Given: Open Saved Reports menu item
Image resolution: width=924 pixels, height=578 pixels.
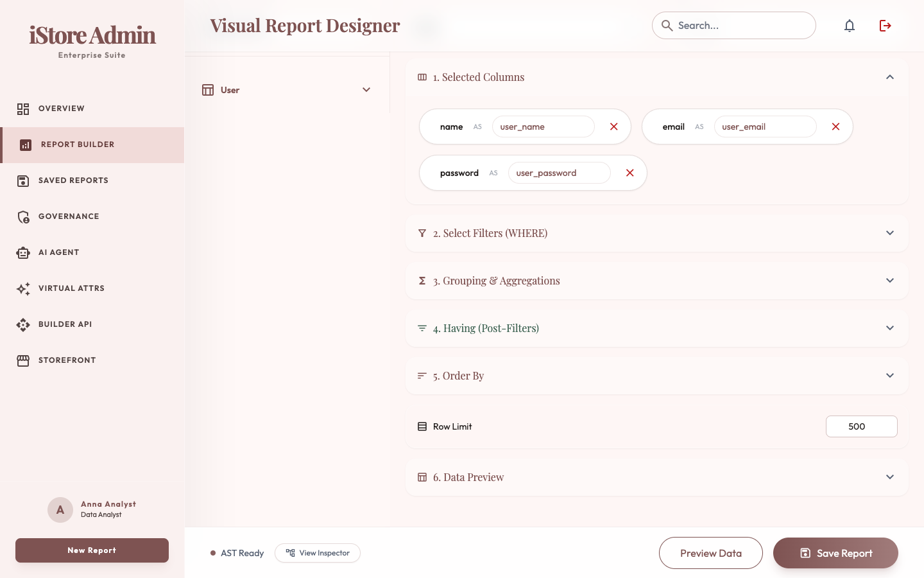Looking at the screenshot, I should [92, 181].
